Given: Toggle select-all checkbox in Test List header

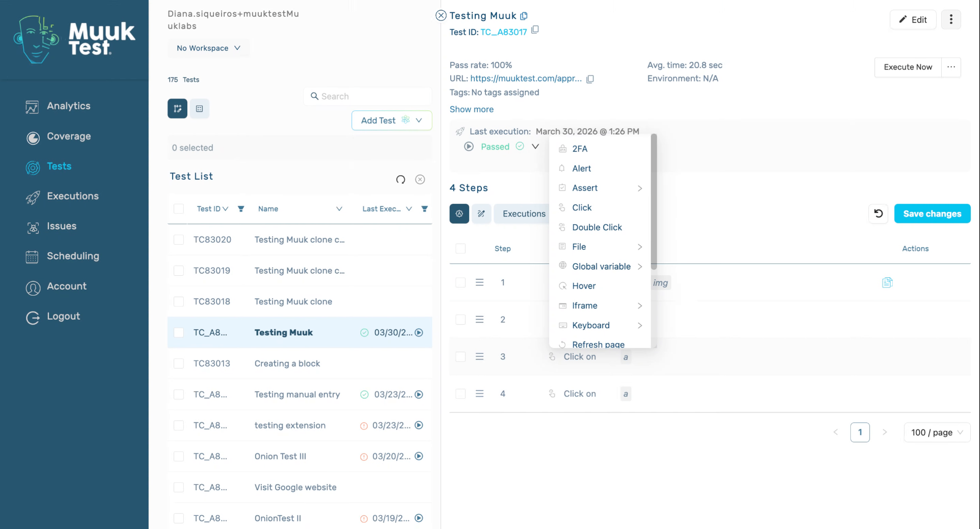Looking at the screenshot, I should [179, 209].
